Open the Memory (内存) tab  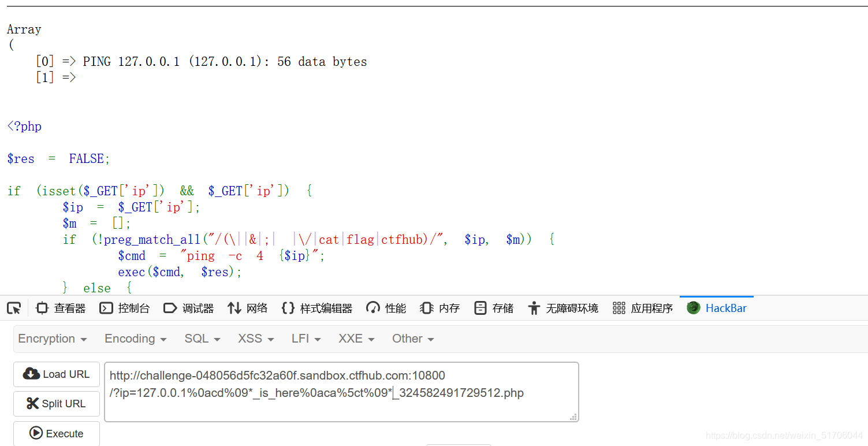(439, 309)
